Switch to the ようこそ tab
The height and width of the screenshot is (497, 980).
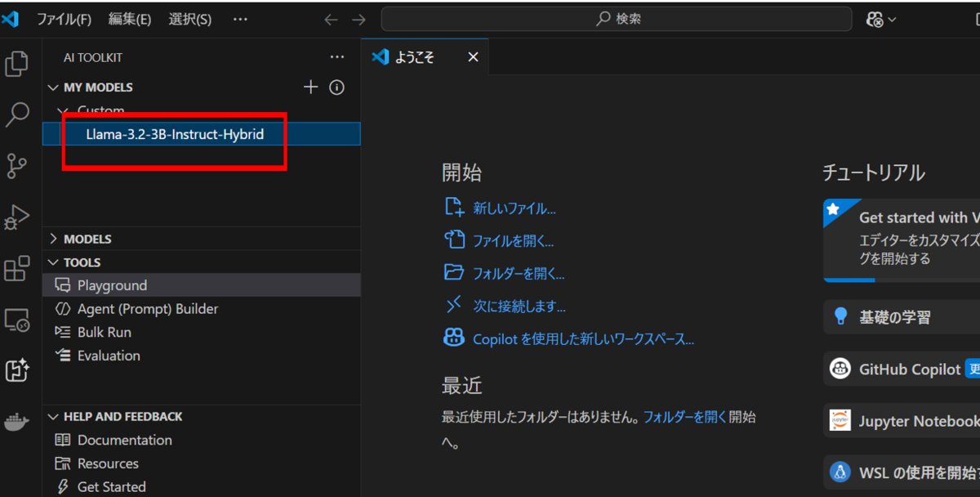[425, 57]
